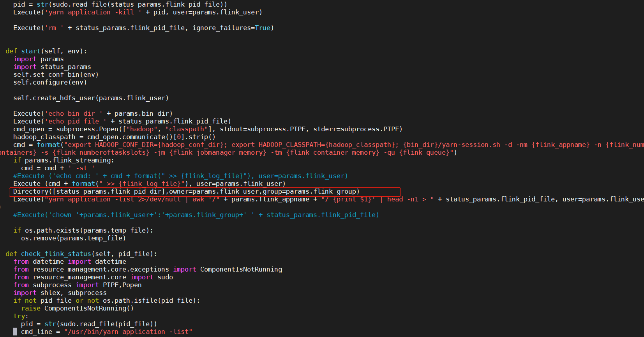Click 'self.configure(env)' line

click(x=50, y=82)
